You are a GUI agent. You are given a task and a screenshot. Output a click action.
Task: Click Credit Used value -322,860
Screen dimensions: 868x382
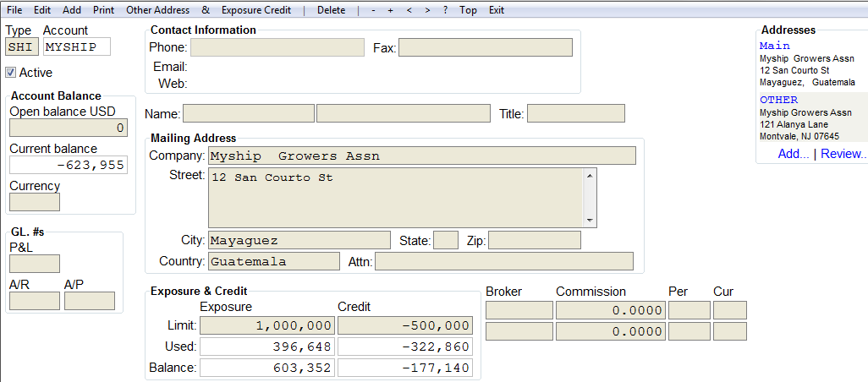click(x=405, y=347)
